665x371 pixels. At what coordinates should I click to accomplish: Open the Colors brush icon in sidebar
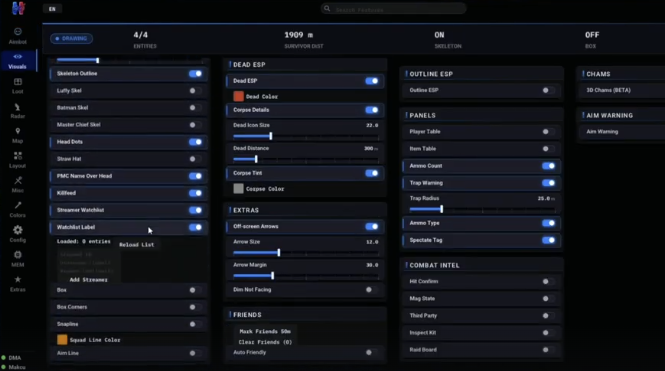(17, 205)
